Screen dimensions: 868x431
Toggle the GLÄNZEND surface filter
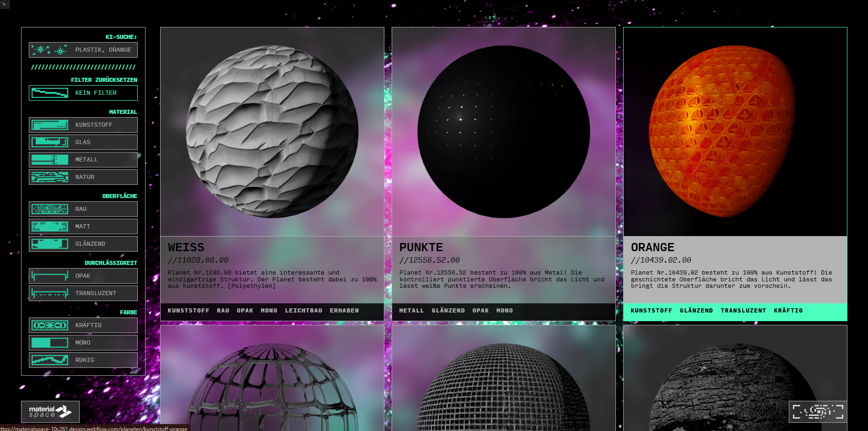point(83,244)
